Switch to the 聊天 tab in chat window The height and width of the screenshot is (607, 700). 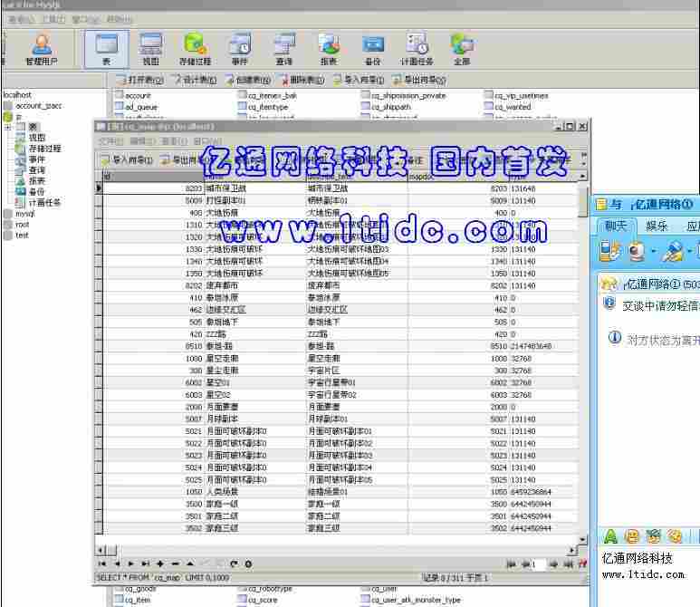point(616,226)
